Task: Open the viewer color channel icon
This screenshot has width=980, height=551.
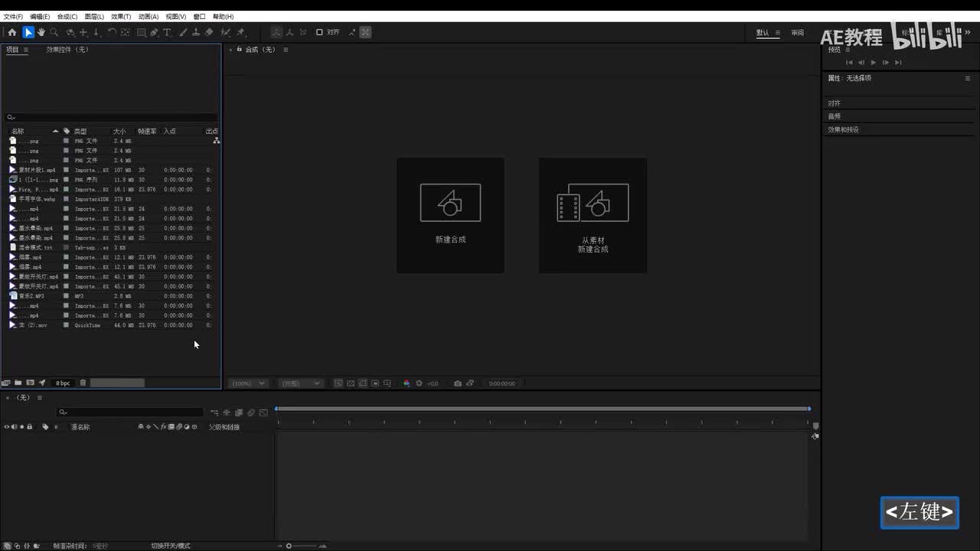Action: (407, 383)
